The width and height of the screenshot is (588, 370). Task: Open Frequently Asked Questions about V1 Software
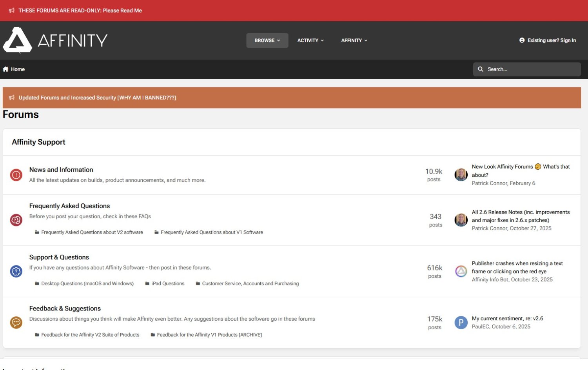(x=212, y=232)
